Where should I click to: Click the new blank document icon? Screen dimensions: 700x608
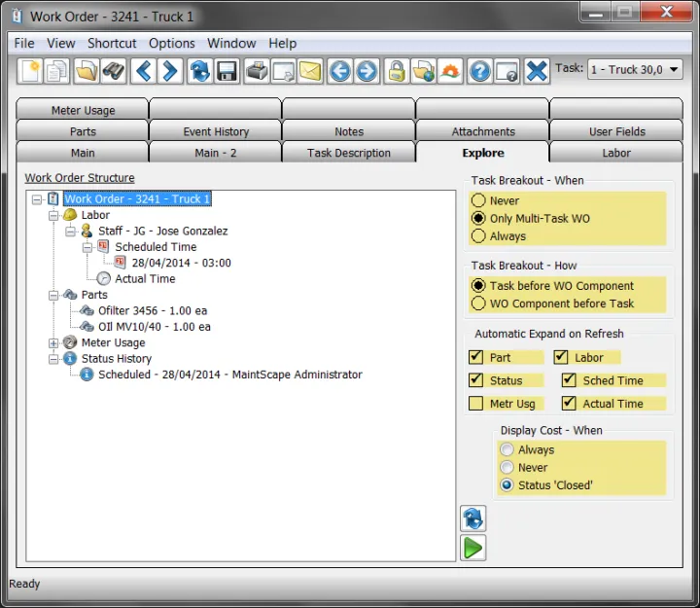(31, 71)
